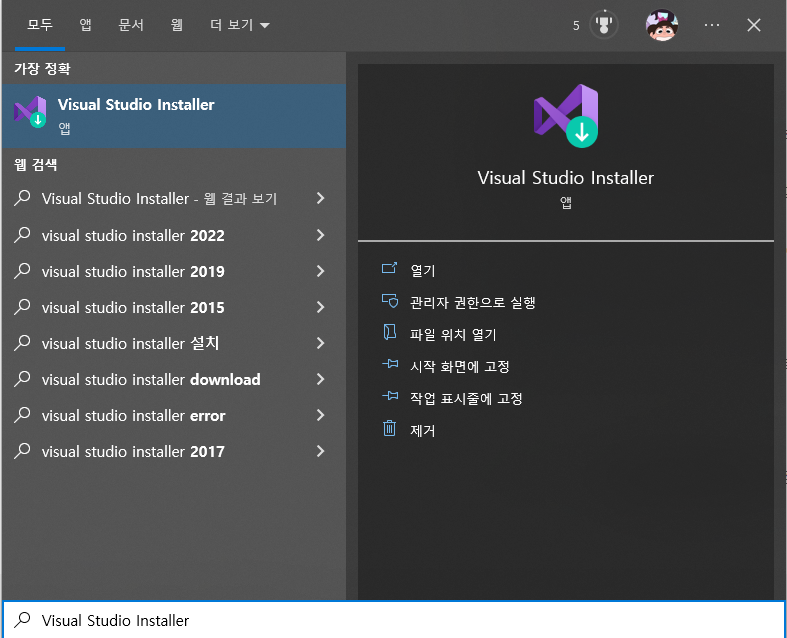The width and height of the screenshot is (787, 638).
Task: Click the magnifier icon in the search box
Action: (22, 620)
